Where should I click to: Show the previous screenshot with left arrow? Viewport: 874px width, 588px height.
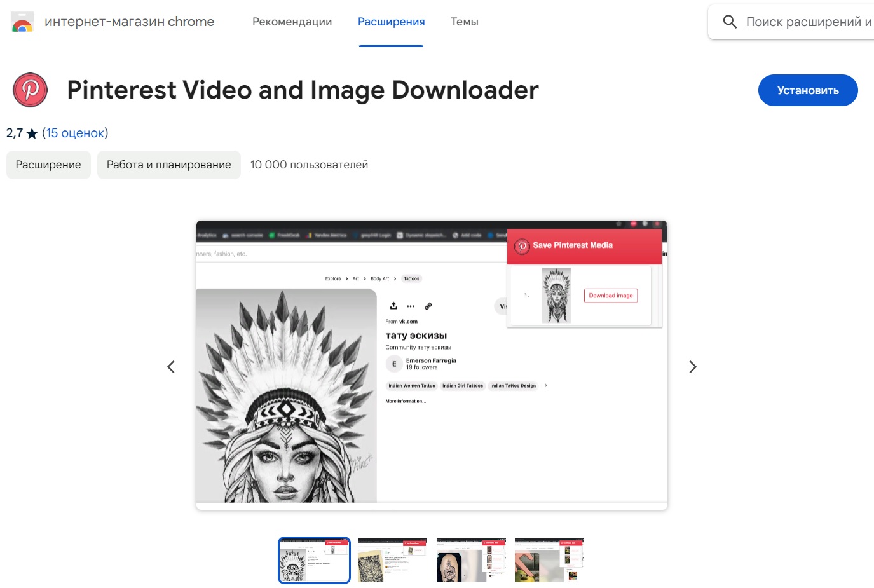tap(171, 367)
